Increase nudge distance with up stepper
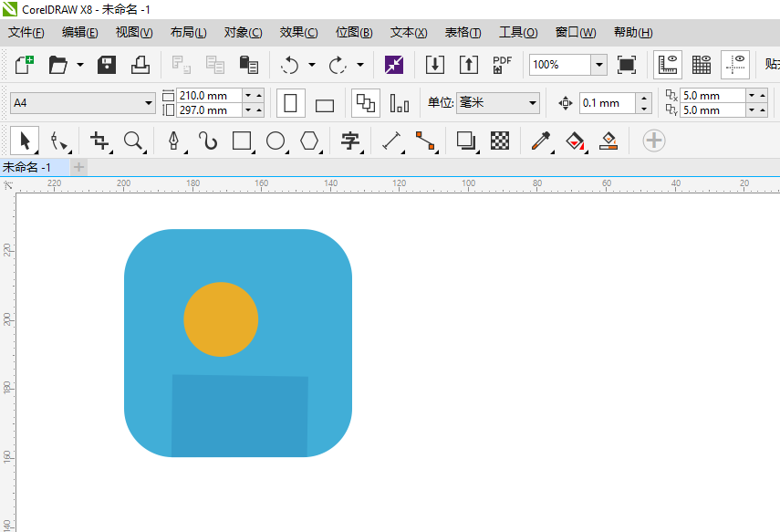Viewport: 780px width, 532px height. point(644,98)
